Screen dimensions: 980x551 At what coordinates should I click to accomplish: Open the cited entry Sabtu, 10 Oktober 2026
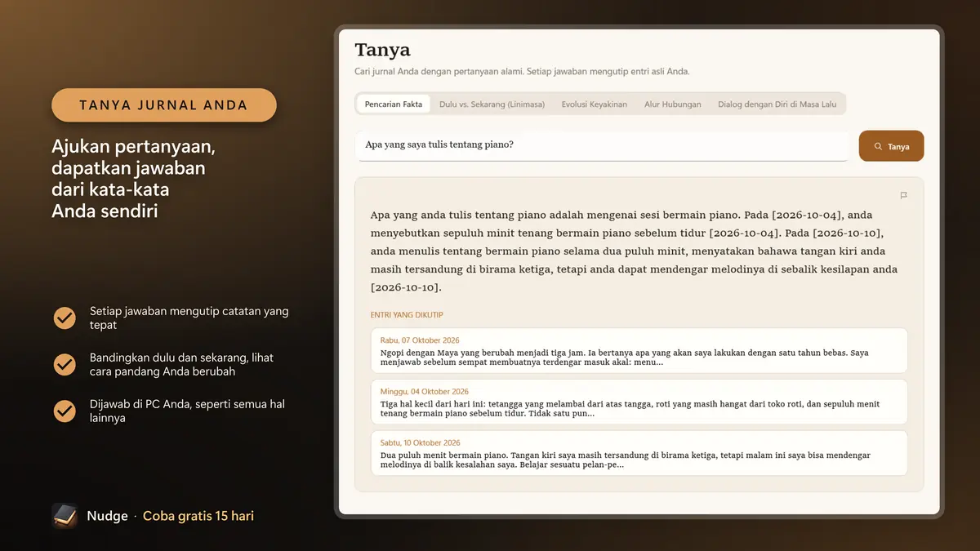point(639,453)
